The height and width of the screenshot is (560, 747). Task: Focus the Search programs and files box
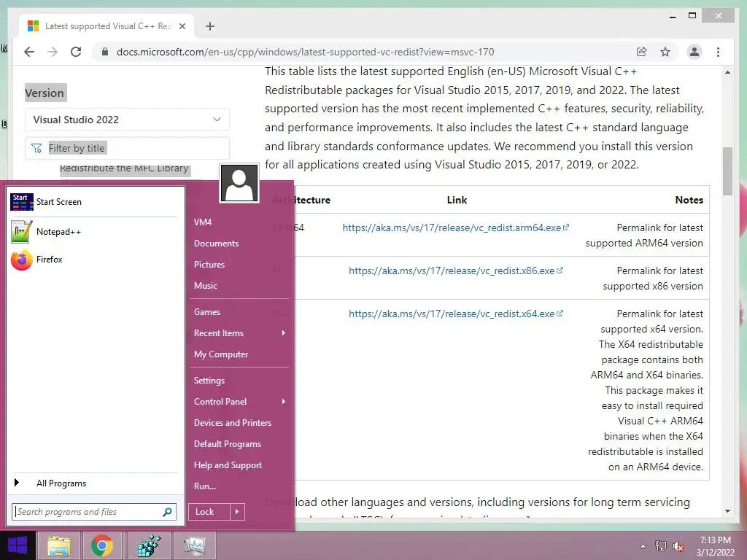click(94, 512)
